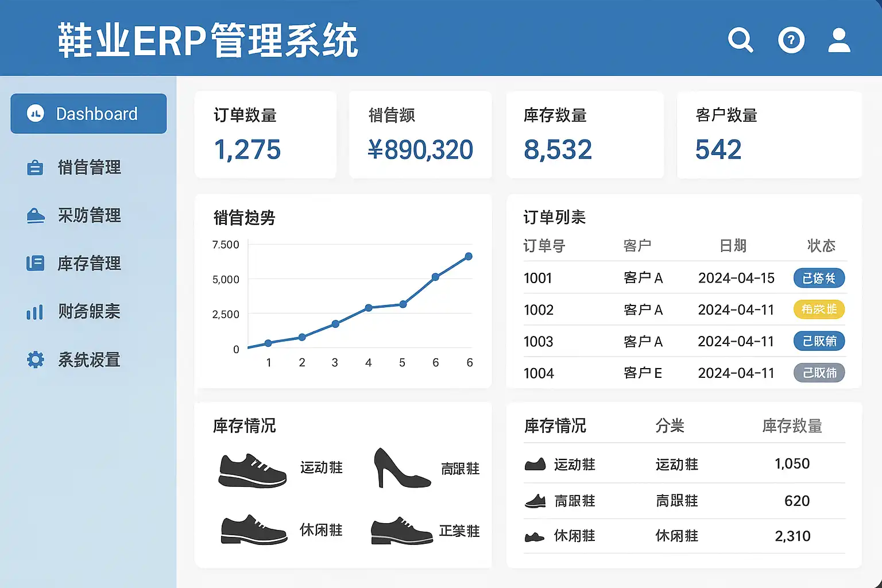Open 库存管理 from the sidebar
Viewport: 882px width, 588px height.
pyautogui.click(x=75, y=264)
